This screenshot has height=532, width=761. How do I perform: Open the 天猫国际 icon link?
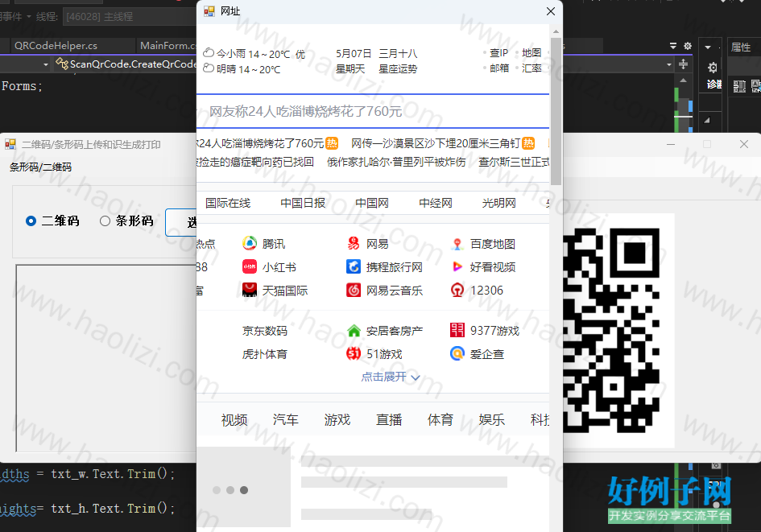pos(250,290)
